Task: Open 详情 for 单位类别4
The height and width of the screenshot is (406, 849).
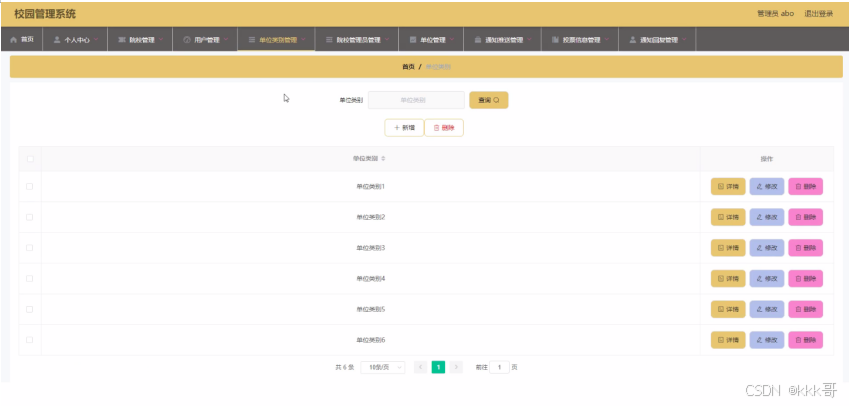Action: (728, 278)
